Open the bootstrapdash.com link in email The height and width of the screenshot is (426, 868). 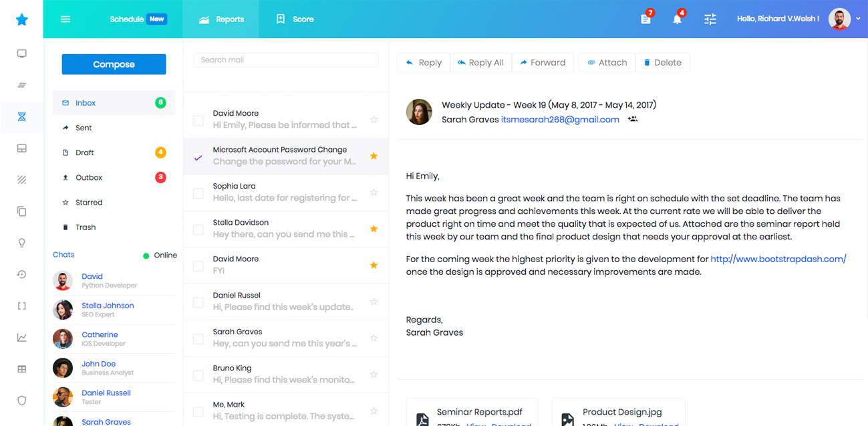[x=778, y=259]
